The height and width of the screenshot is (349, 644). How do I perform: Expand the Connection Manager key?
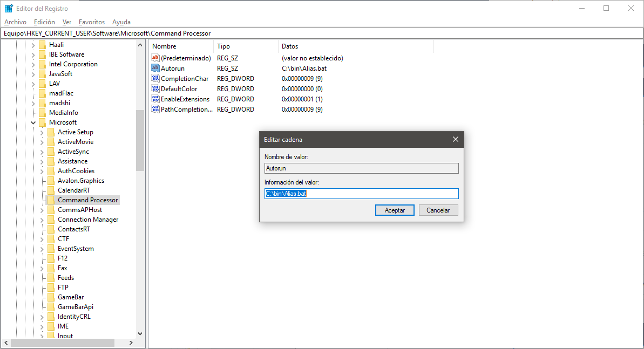coord(42,220)
